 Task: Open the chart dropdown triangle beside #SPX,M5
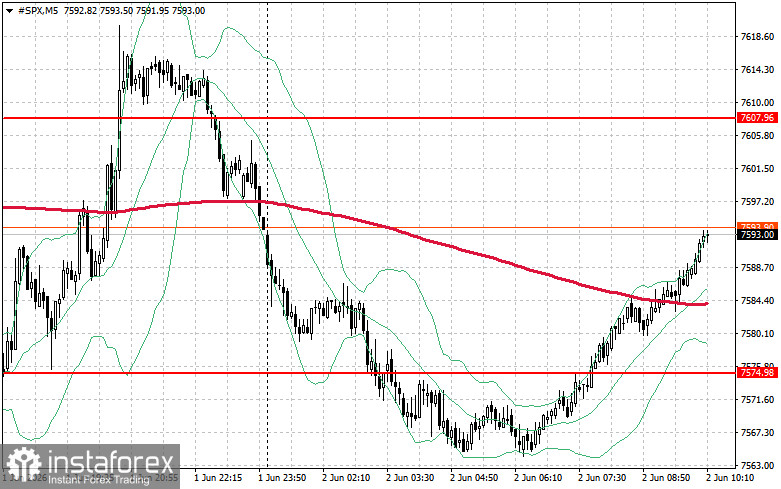tap(9, 10)
